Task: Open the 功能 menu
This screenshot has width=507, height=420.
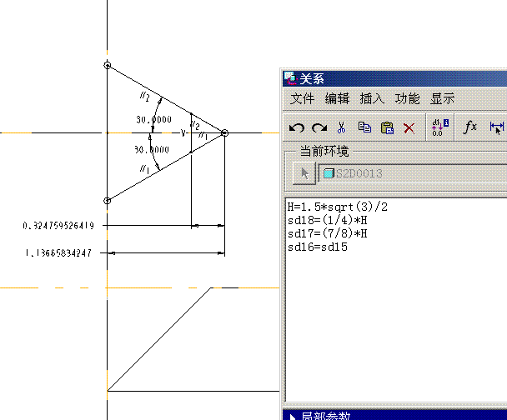Action: (x=407, y=98)
